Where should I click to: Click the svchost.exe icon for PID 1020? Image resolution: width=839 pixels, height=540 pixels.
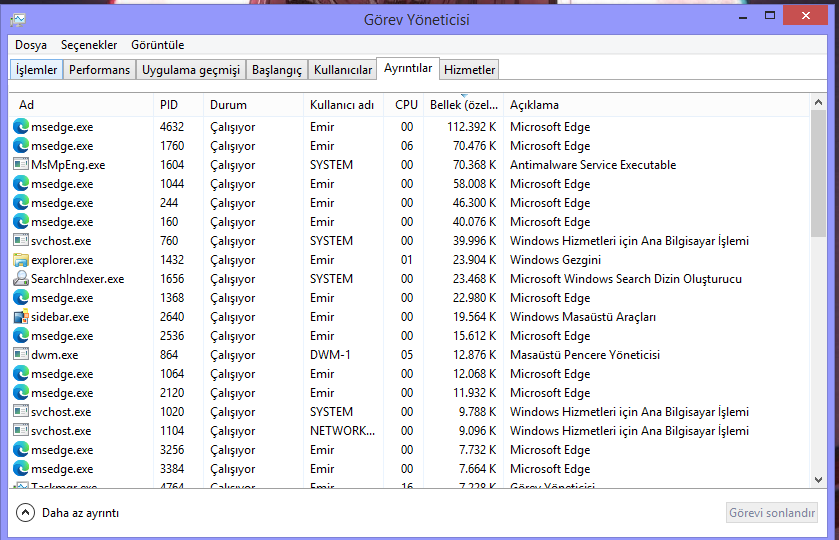(x=20, y=412)
